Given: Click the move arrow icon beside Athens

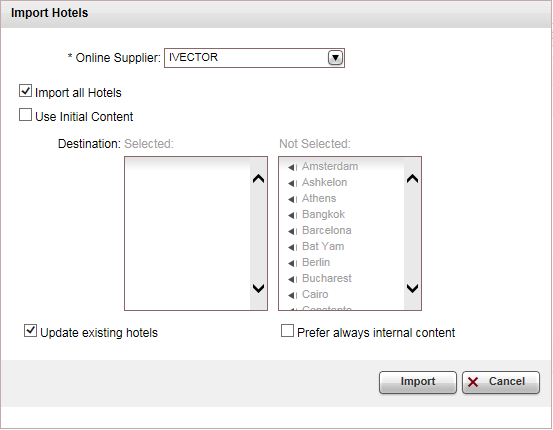Looking at the screenshot, I should [x=292, y=199].
